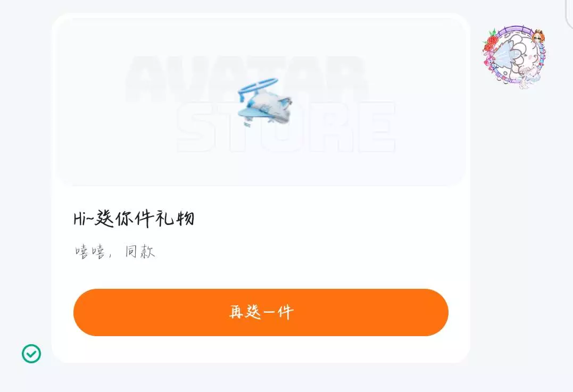
Task: Click the Hi~送你件礼物 gift title
Action: click(134, 219)
